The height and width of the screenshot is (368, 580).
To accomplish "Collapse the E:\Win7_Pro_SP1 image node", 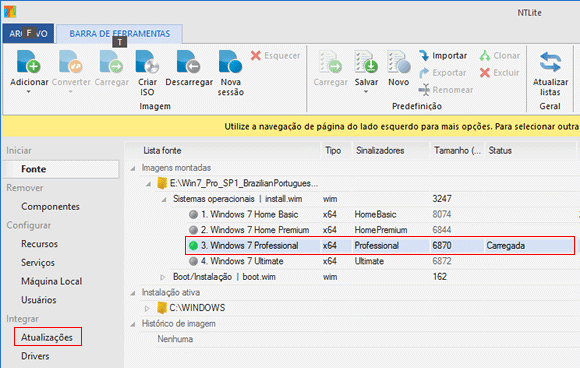I will (148, 184).
